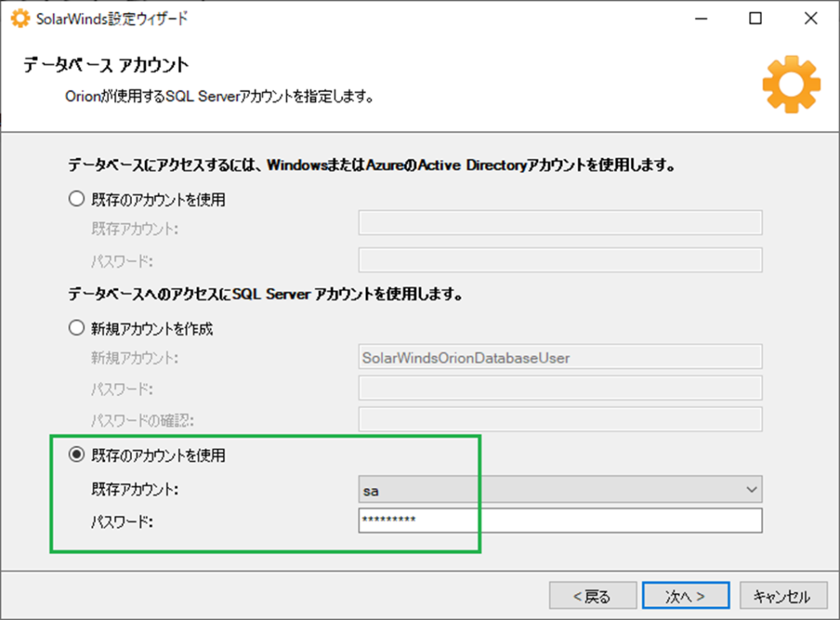Viewport: 840px width, 620px height.
Task: Select Windows 既存のアカウントを使用 radio button
Action: click(x=76, y=199)
